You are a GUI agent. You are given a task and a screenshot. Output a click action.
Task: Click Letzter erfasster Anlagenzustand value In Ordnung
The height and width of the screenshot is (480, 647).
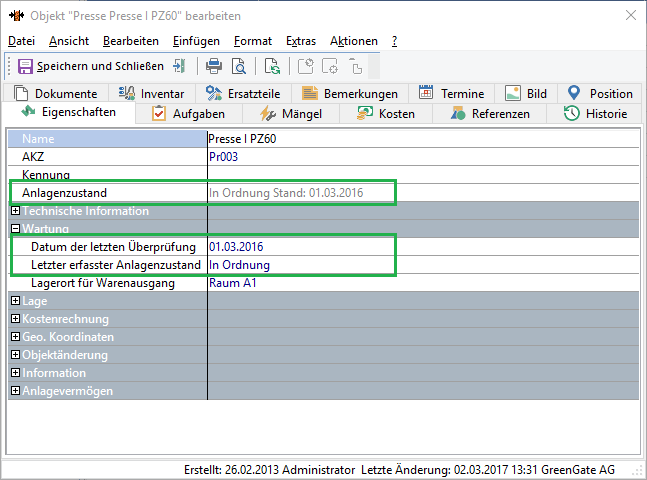click(x=239, y=265)
